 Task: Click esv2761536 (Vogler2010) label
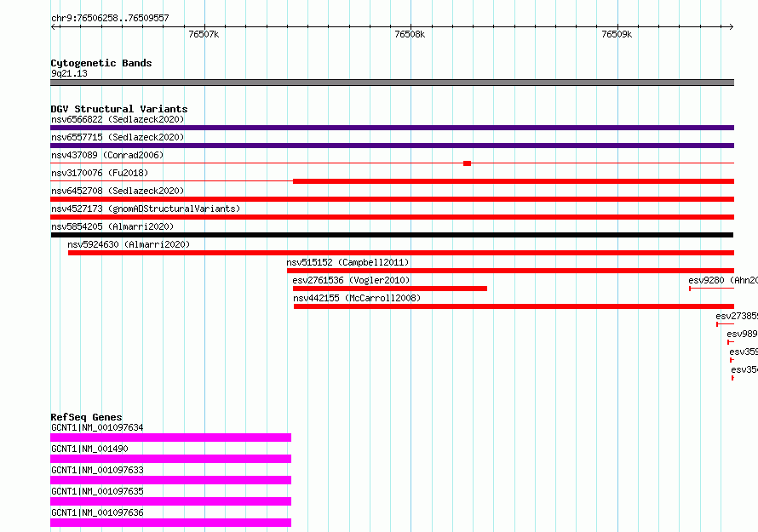pyautogui.click(x=351, y=280)
